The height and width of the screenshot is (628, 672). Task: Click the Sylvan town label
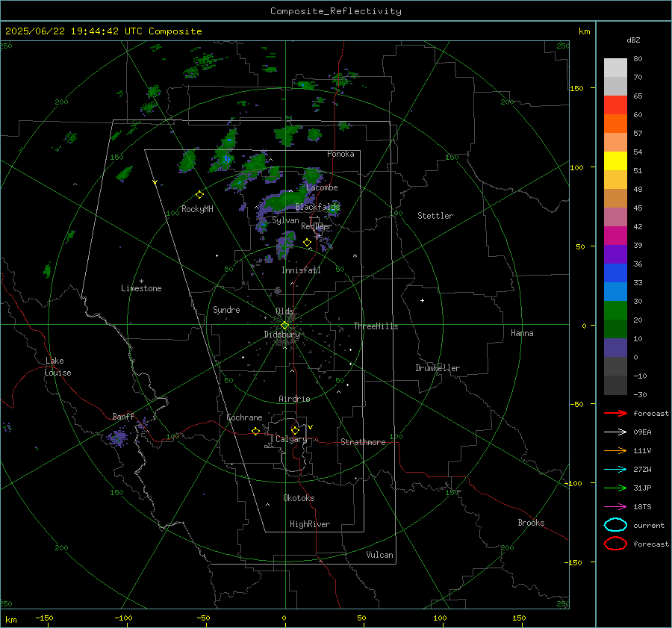click(x=285, y=220)
